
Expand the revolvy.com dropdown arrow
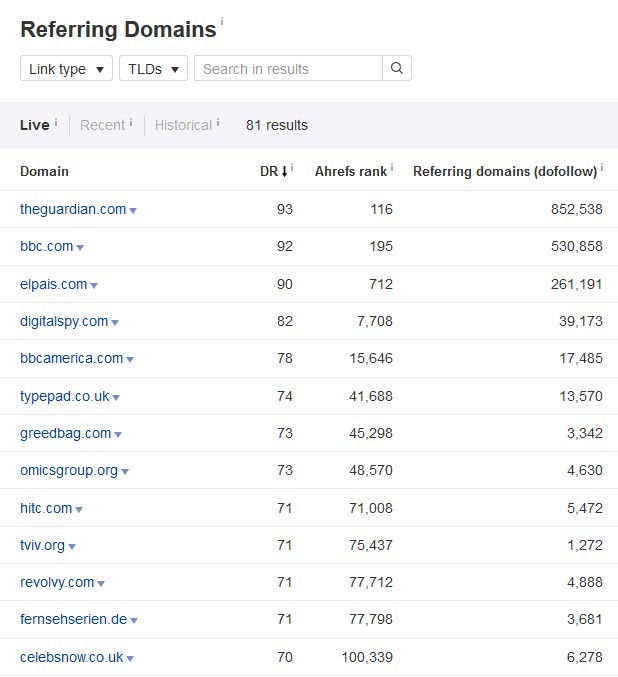click(101, 583)
